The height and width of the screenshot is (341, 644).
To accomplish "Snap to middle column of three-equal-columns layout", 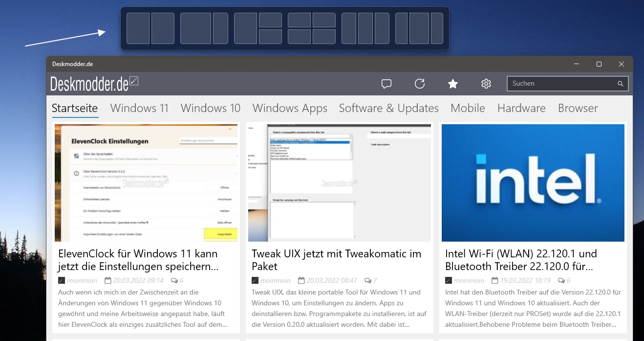I will point(365,28).
